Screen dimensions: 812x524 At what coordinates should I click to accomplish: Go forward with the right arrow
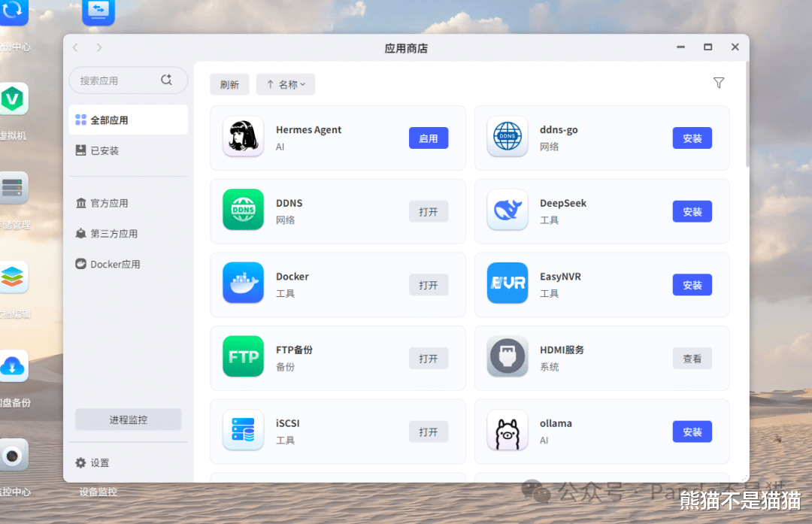pyautogui.click(x=99, y=47)
